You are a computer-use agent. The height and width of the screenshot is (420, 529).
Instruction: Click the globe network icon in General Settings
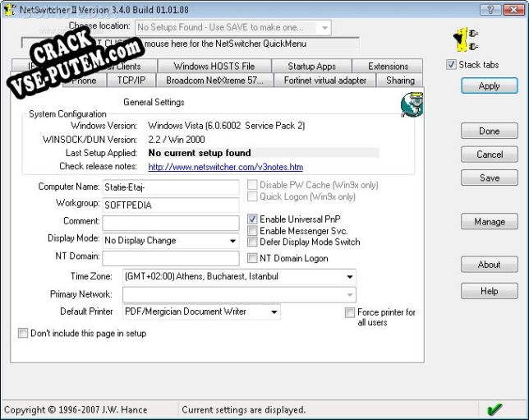tap(412, 104)
